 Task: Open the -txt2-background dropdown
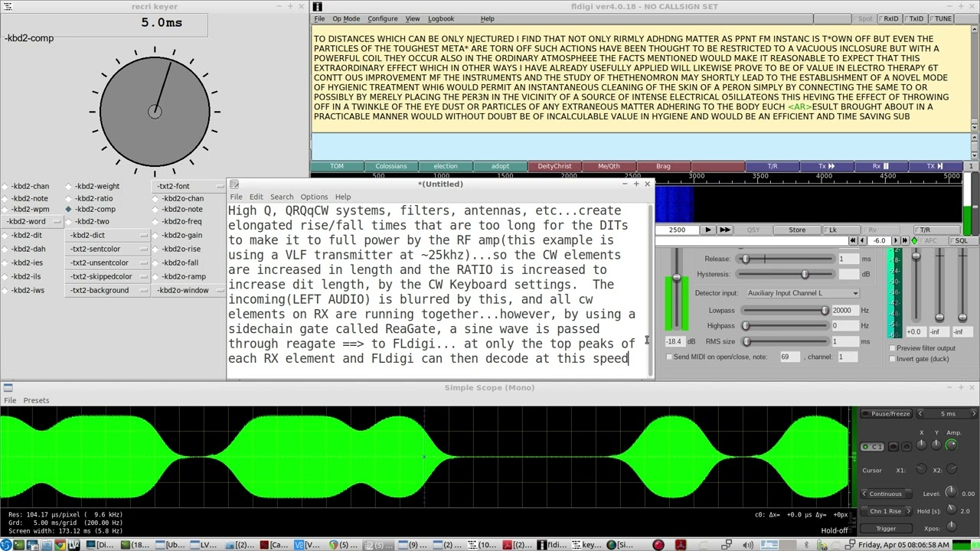(107, 290)
